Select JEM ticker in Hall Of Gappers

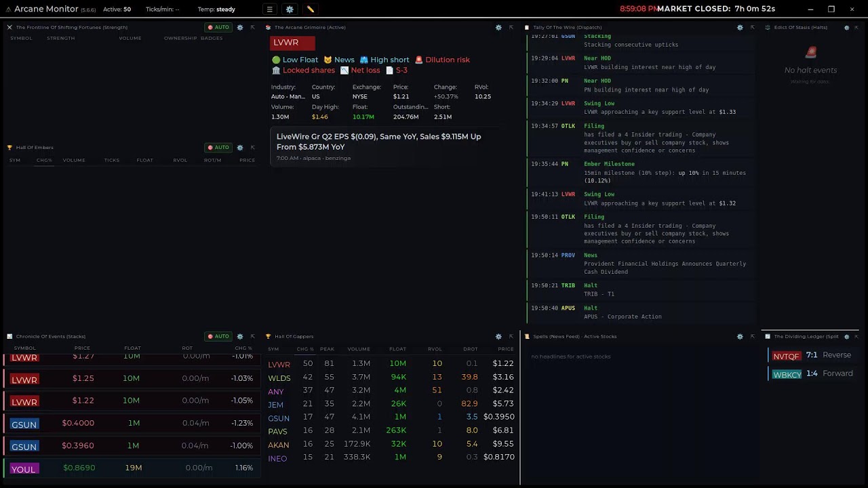pyautogui.click(x=275, y=405)
